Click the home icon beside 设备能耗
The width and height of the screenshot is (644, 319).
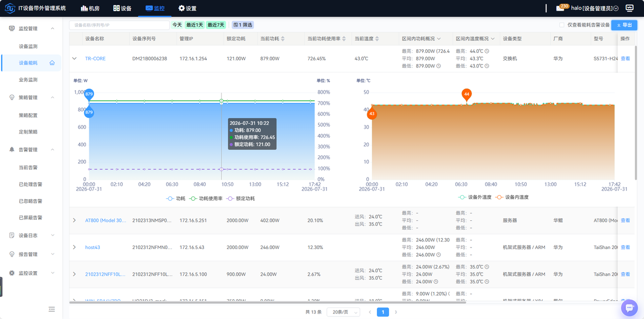coord(52,63)
